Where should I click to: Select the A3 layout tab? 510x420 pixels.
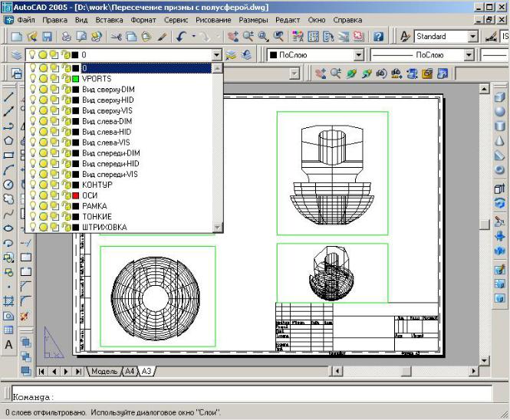click(x=146, y=371)
